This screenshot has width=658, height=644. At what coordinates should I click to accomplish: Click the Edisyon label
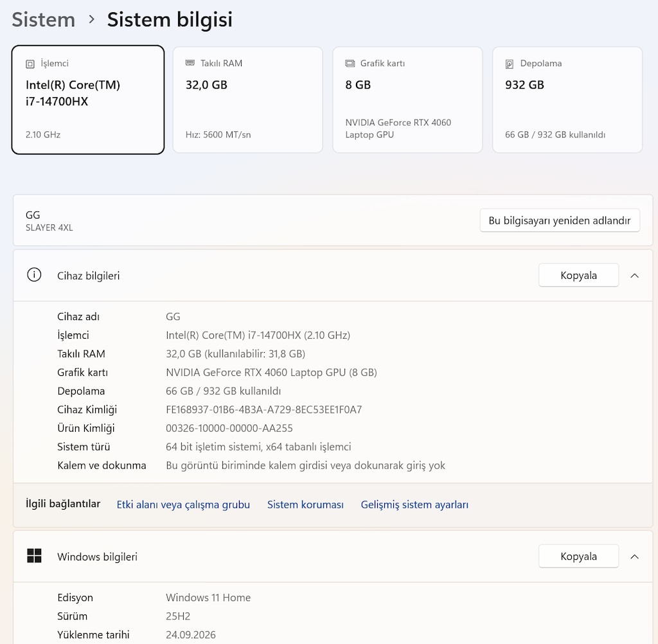pyautogui.click(x=75, y=598)
